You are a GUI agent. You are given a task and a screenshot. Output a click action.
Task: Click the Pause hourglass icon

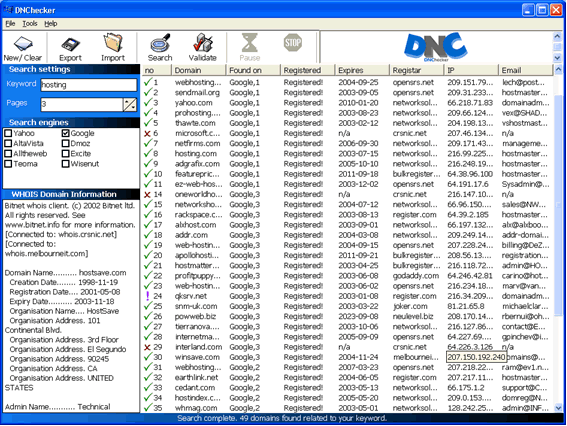point(250,42)
